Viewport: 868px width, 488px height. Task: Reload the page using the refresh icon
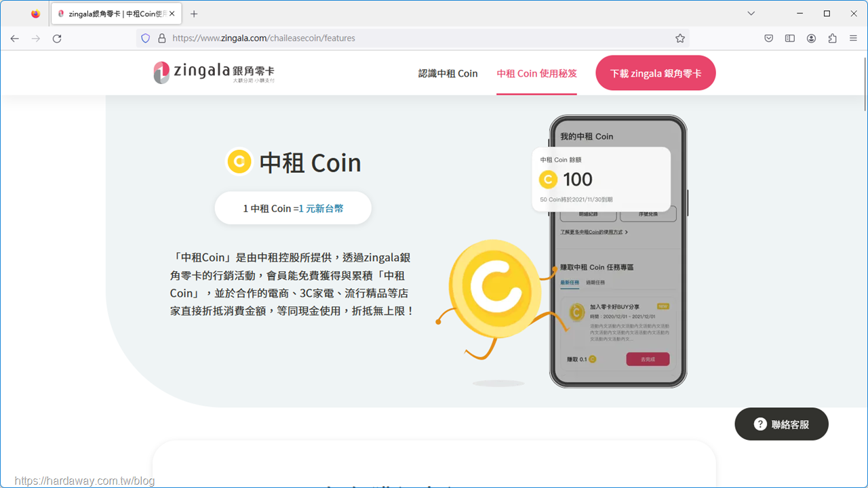click(x=57, y=39)
